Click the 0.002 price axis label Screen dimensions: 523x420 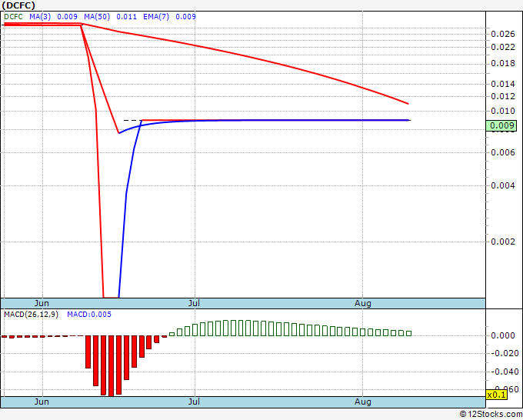click(503, 242)
